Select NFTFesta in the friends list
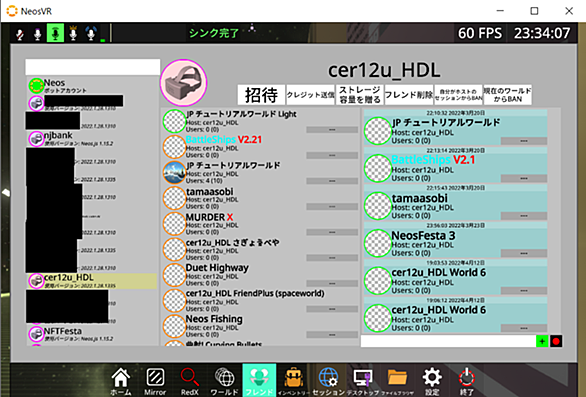This screenshot has width=586, height=397. click(92, 334)
